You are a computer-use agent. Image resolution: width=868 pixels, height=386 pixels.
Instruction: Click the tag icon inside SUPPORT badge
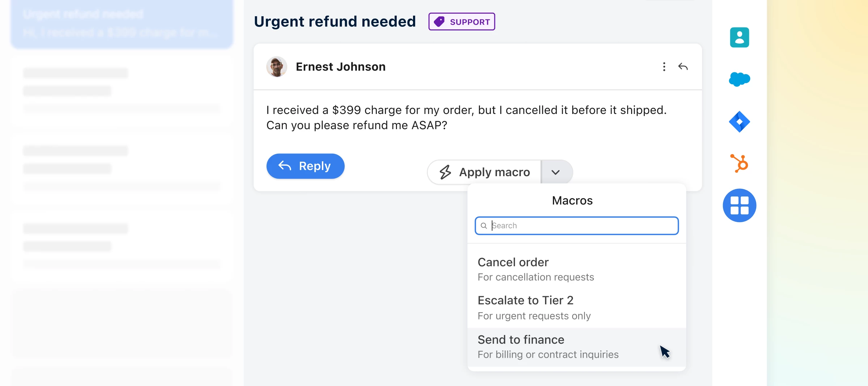439,21
